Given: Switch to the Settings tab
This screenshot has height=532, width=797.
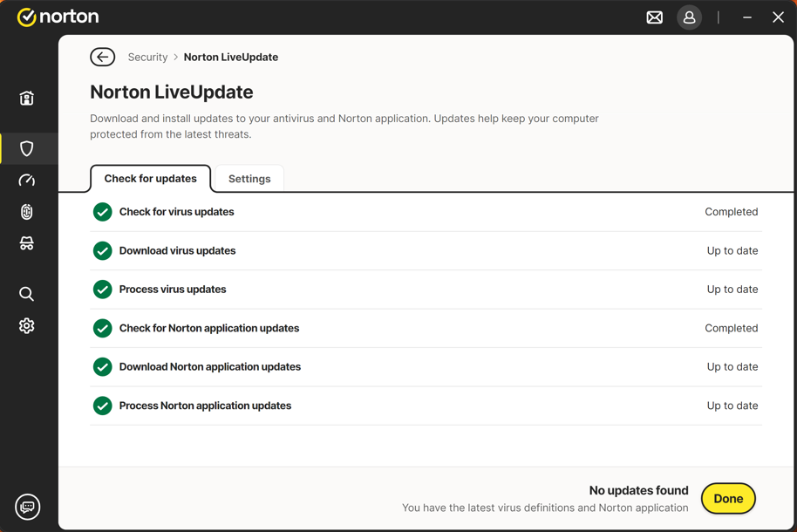Looking at the screenshot, I should click(249, 179).
